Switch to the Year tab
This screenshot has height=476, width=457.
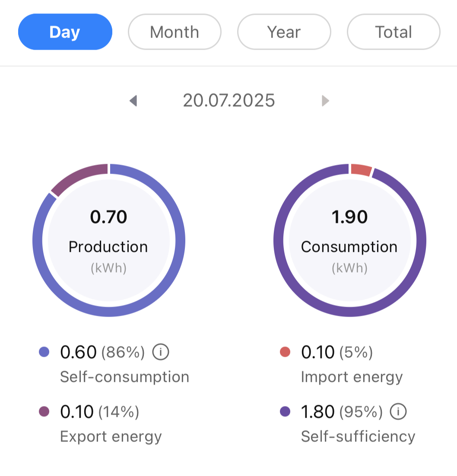coord(284,32)
